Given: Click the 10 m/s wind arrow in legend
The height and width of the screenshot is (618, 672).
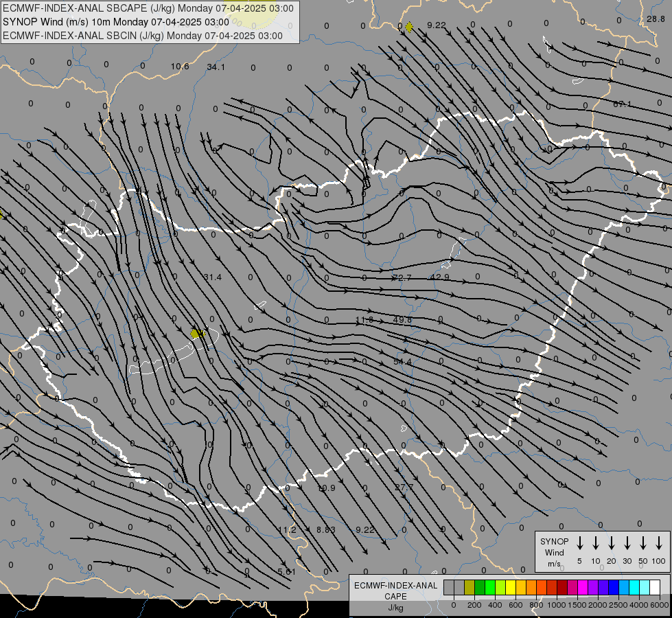Looking at the screenshot, I should [x=596, y=543].
